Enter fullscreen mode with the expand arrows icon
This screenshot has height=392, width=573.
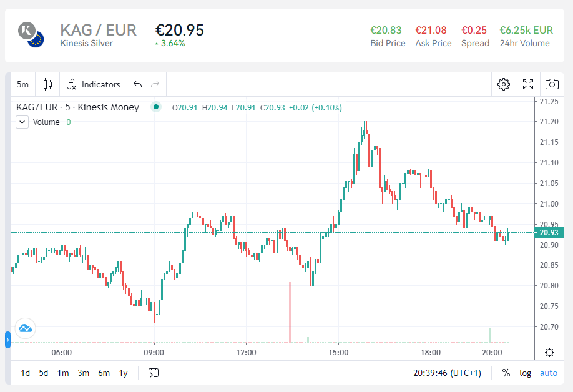point(527,84)
